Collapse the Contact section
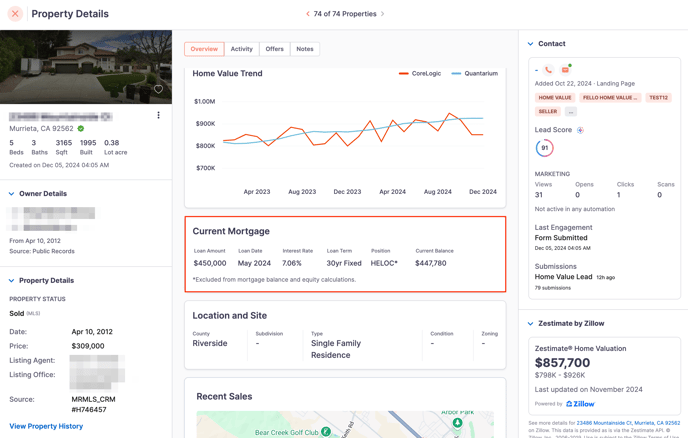Screen dimensions: 688x438 click(530, 44)
